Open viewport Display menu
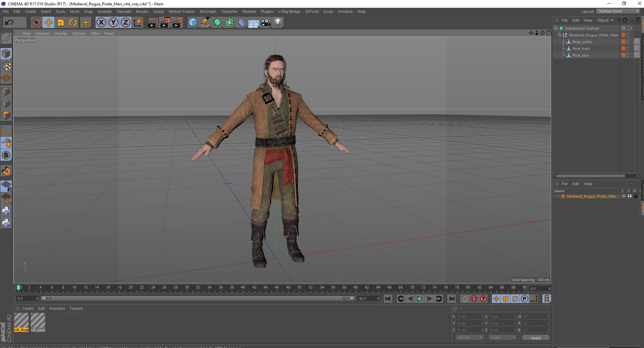 coord(61,33)
